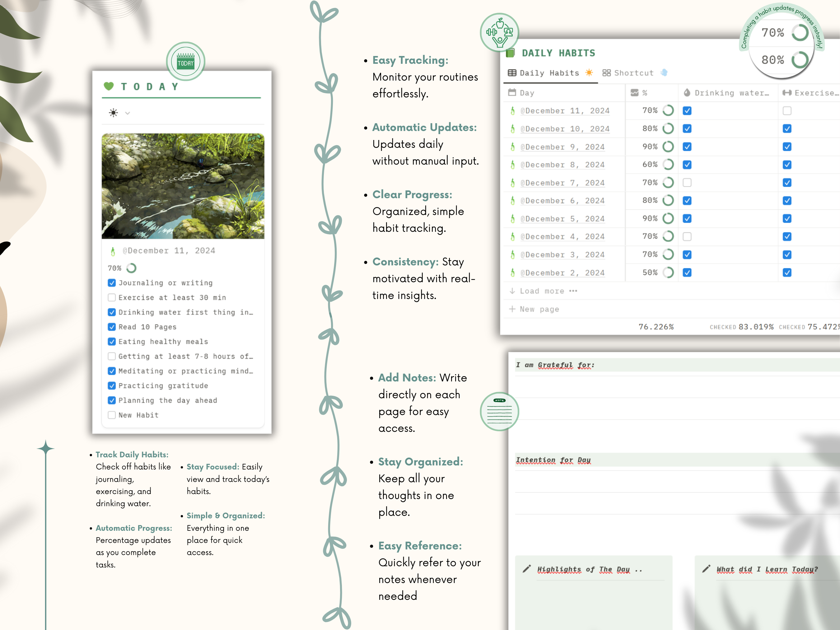
Task: Open the Exercise column header menu
Action: click(x=809, y=93)
